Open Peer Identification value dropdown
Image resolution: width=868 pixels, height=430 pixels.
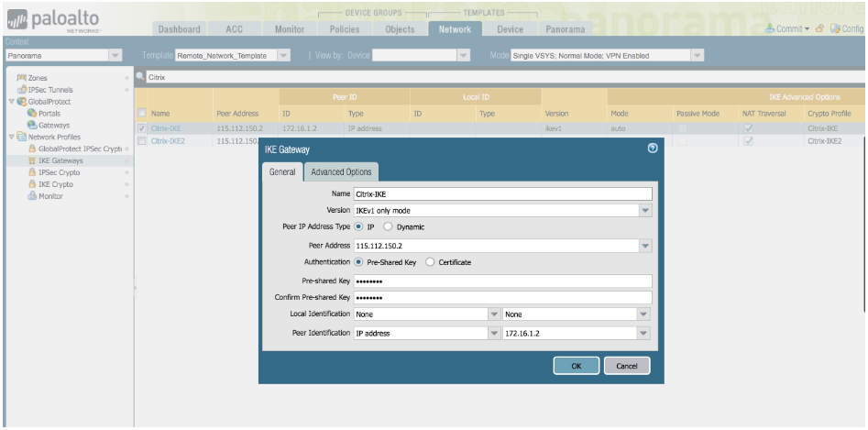point(643,333)
